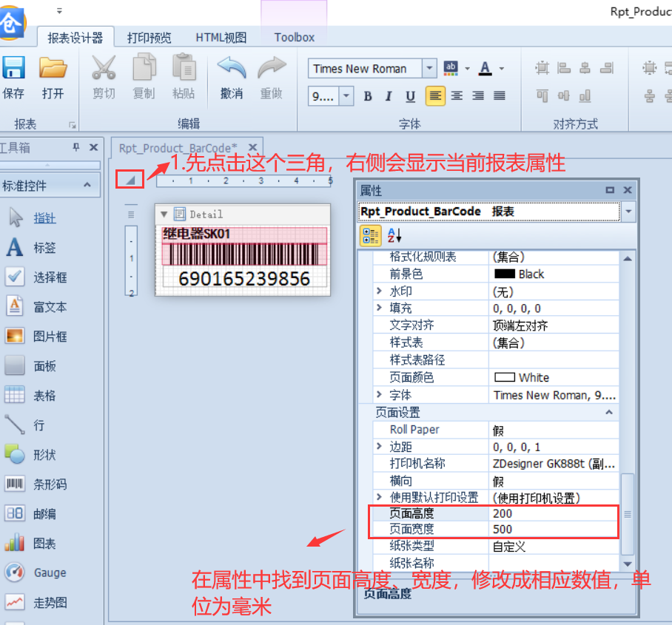Click the Paste (粘贴) clipboard icon
This screenshot has width=672, height=625.
click(184, 67)
